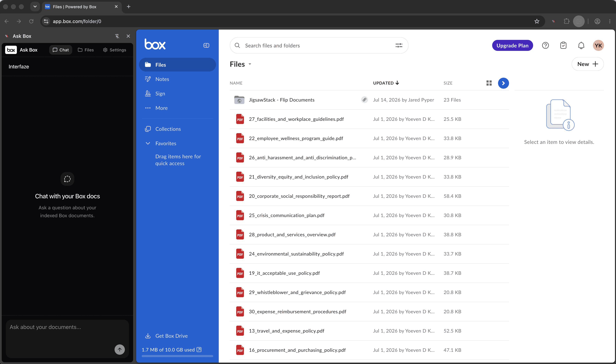Click PDF icon of 21_diversity_equity_and_inclusion_policy.pdf

pyautogui.click(x=240, y=177)
